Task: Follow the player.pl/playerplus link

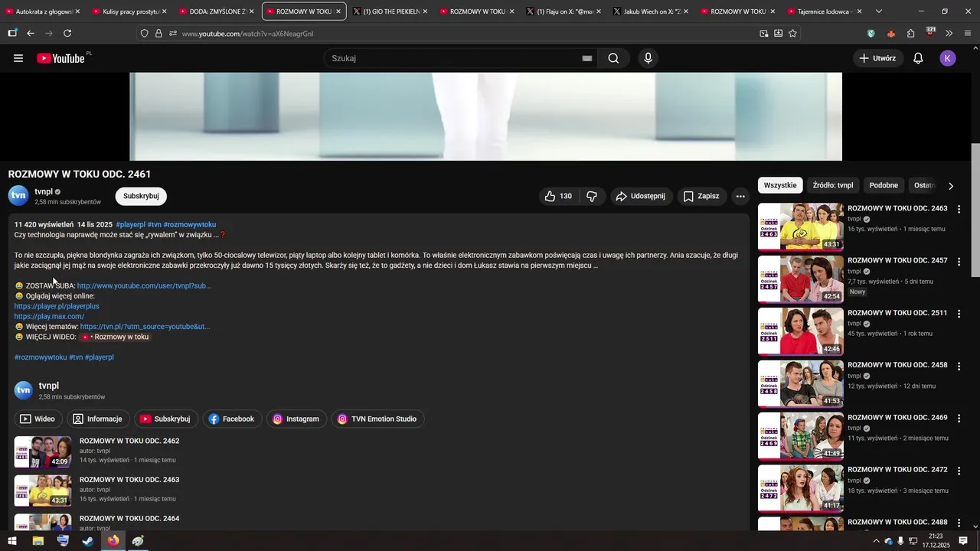Action: pyautogui.click(x=57, y=306)
